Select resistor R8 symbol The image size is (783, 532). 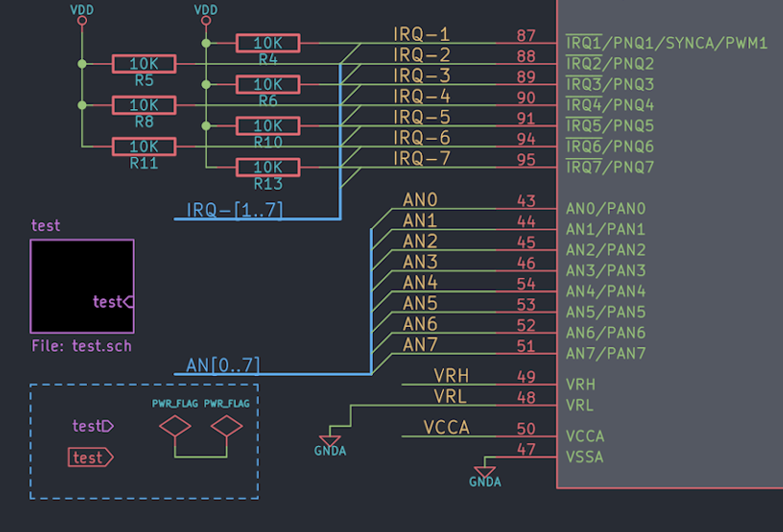[x=144, y=105]
